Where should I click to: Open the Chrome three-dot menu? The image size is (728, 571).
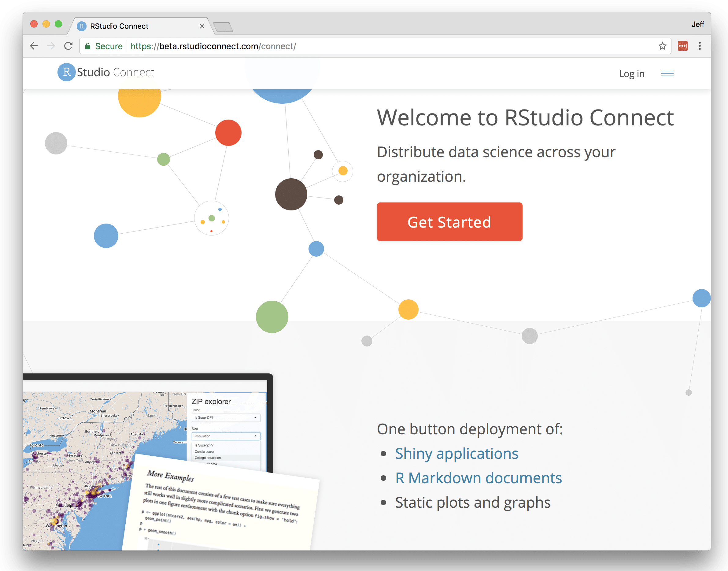[x=700, y=46]
